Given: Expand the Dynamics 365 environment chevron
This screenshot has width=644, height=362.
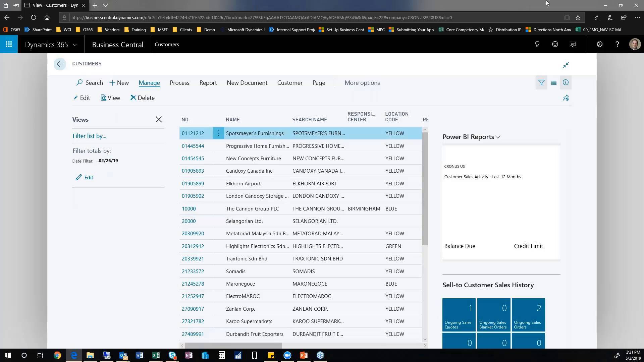Looking at the screenshot, I should click(75, 44).
